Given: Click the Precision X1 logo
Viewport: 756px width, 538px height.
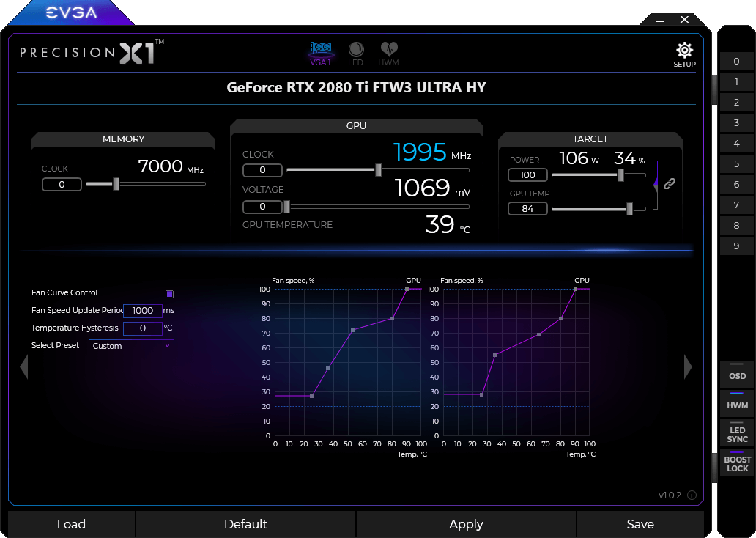Looking at the screenshot, I should (92, 51).
